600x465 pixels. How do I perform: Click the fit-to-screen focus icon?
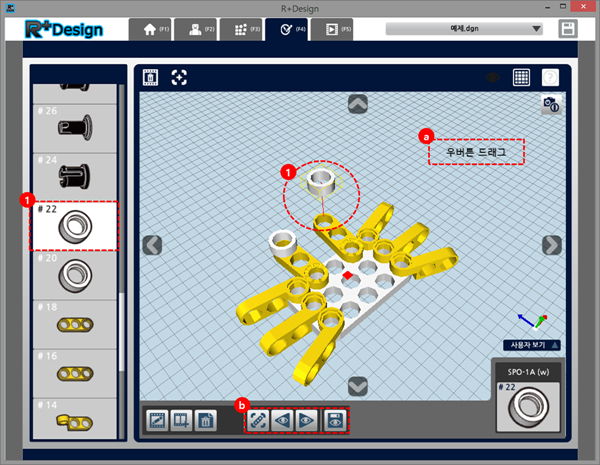click(179, 77)
